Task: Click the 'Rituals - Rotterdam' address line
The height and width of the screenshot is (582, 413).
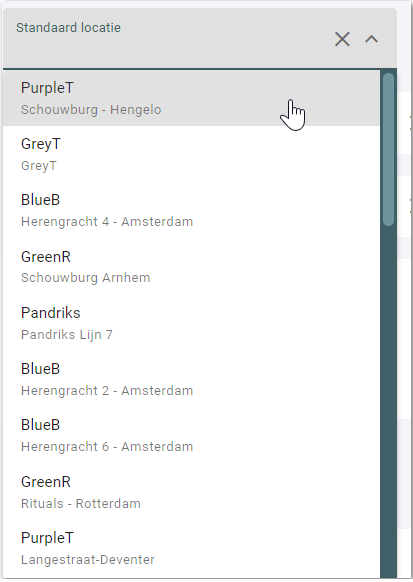Action: (x=81, y=504)
